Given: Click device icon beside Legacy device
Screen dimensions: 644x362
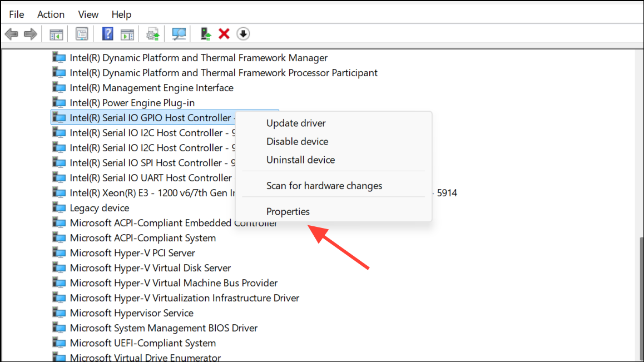Looking at the screenshot, I should [59, 207].
